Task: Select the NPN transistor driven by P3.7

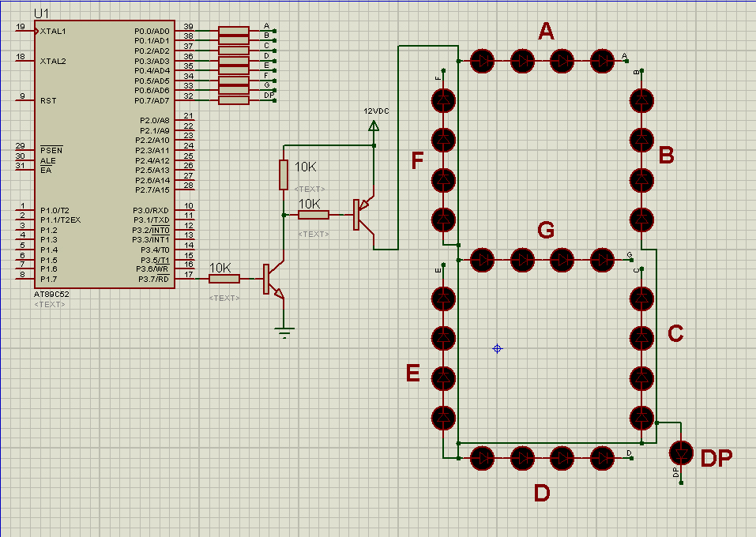Action: 273,279
